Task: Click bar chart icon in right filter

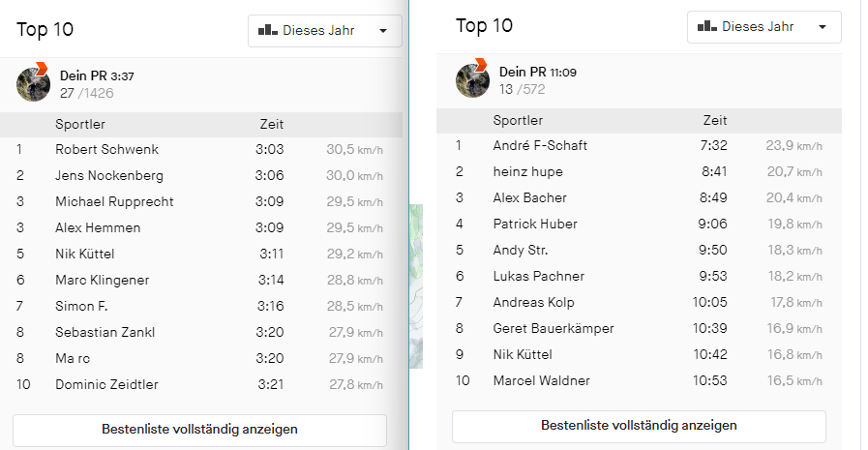Action: 707,27
